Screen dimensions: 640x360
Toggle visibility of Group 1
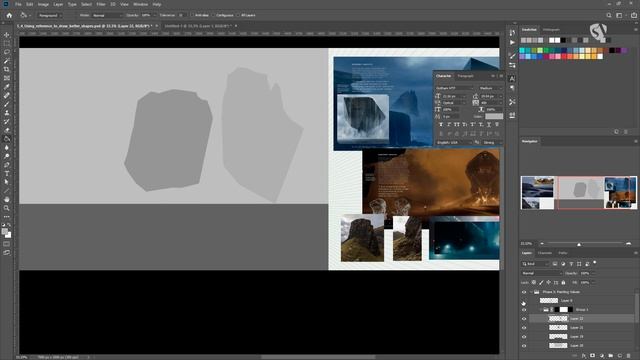524,310
